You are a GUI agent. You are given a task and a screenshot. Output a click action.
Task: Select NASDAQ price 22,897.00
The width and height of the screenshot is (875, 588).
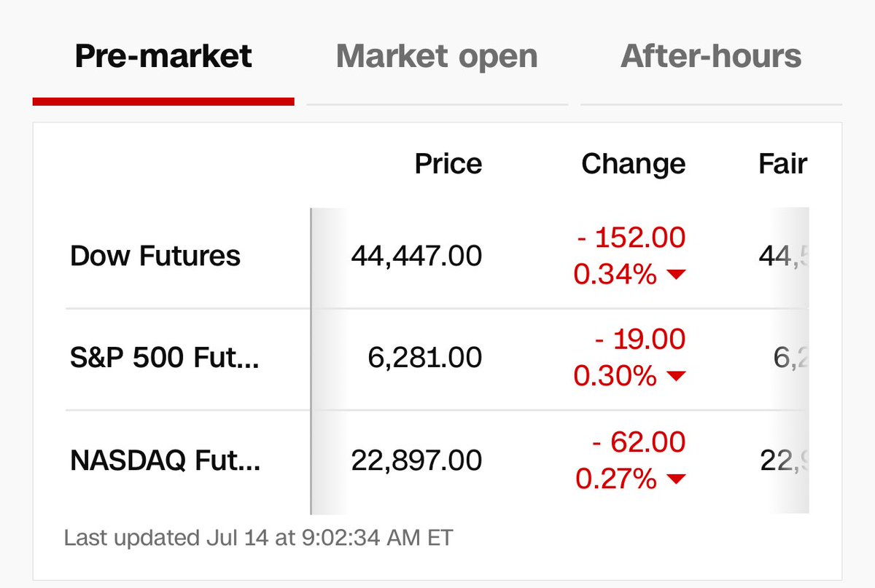(416, 460)
